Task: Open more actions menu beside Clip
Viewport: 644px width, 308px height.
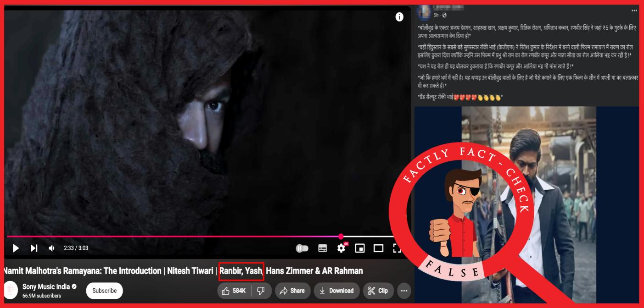Action: click(x=404, y=291)
